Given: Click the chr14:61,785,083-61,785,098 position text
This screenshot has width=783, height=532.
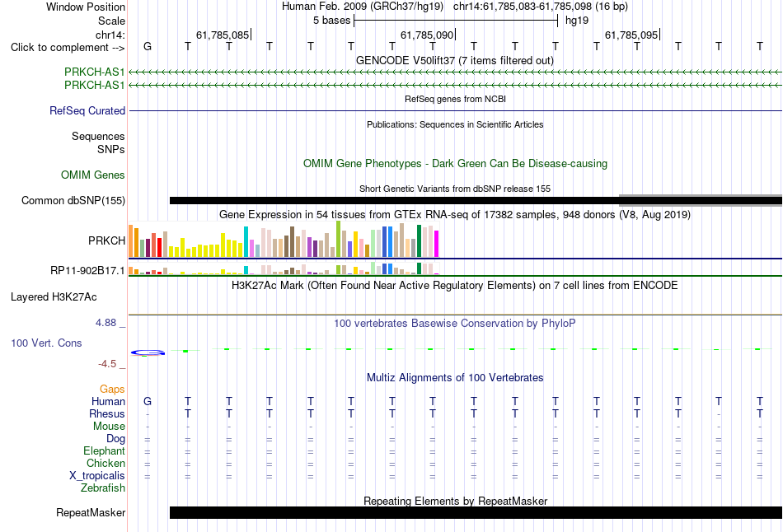Looking at the screenshot, I should tap(541, 7).
